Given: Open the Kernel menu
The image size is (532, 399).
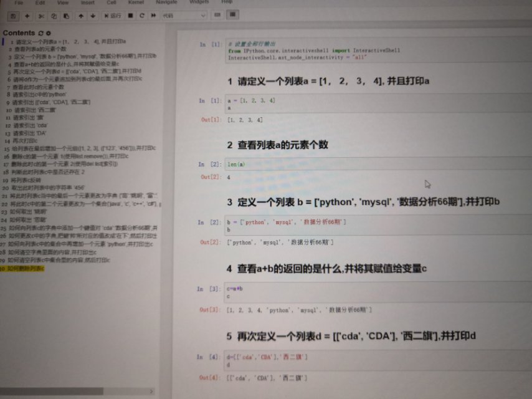Looking at the screenshot, I should pos(136,2).
